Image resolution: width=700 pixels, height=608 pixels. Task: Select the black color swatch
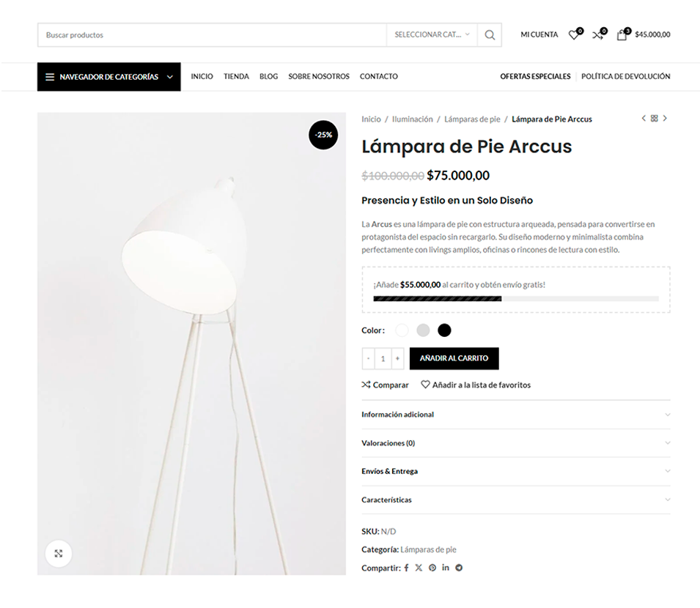(x=444, y=330)
